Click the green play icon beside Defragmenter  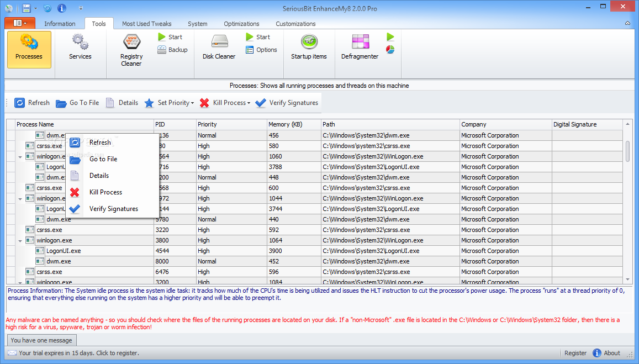click(x=390, y=36)
